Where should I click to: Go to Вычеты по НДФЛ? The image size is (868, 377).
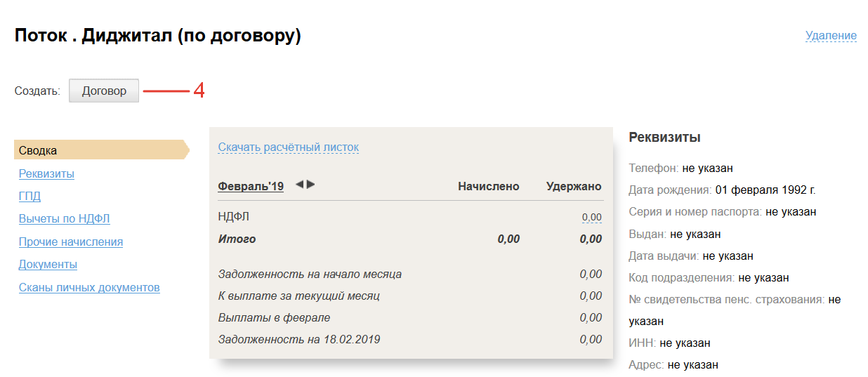(x=64, y=219)
